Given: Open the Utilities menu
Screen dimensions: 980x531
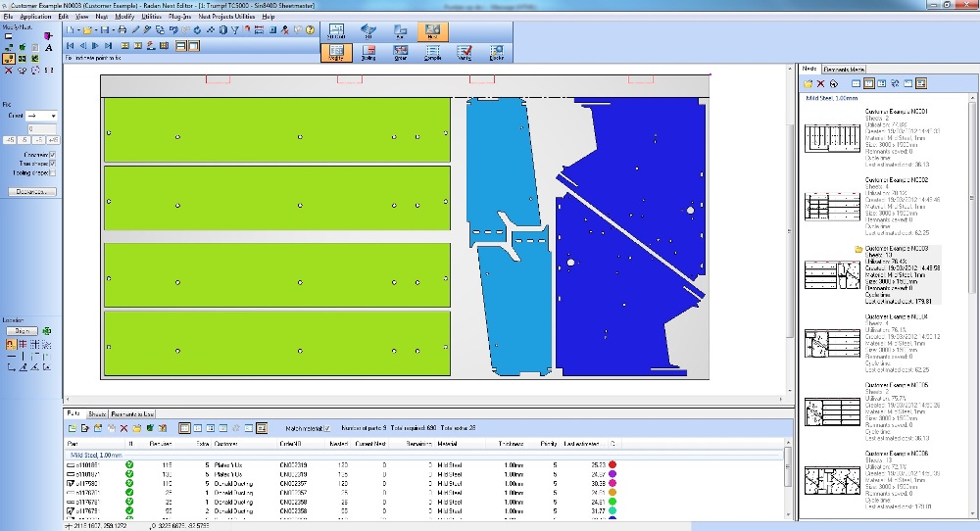Looking at the screenshot, I should (151, 17).
